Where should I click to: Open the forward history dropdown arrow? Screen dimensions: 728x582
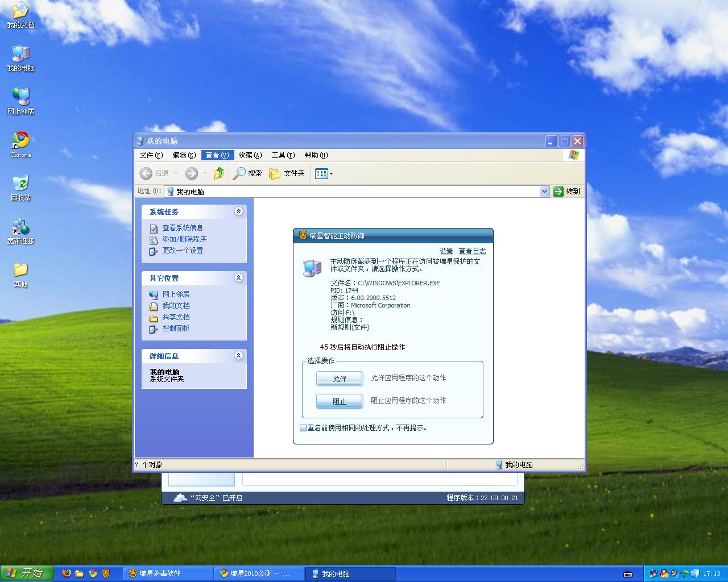(x=205, y=173)
